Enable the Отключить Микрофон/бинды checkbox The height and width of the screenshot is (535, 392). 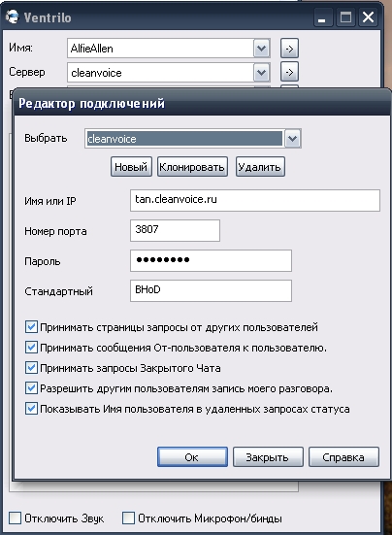[x=128, y=518]
